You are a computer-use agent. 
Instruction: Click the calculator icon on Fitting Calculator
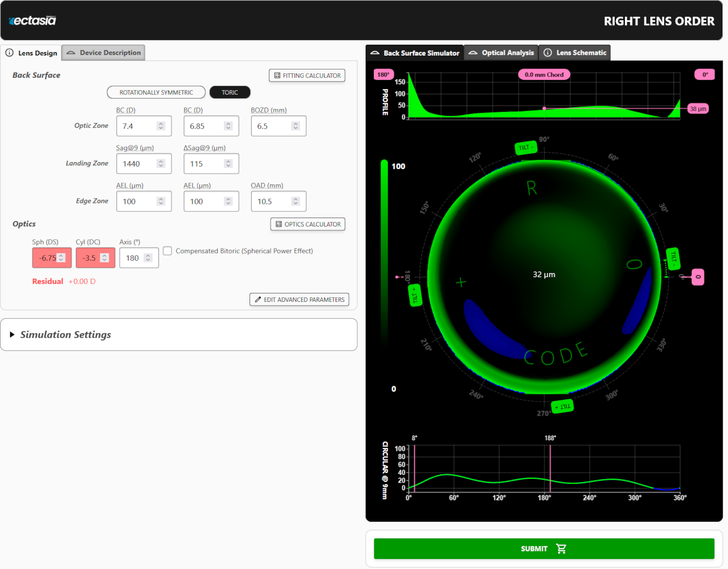coord(277,76)
